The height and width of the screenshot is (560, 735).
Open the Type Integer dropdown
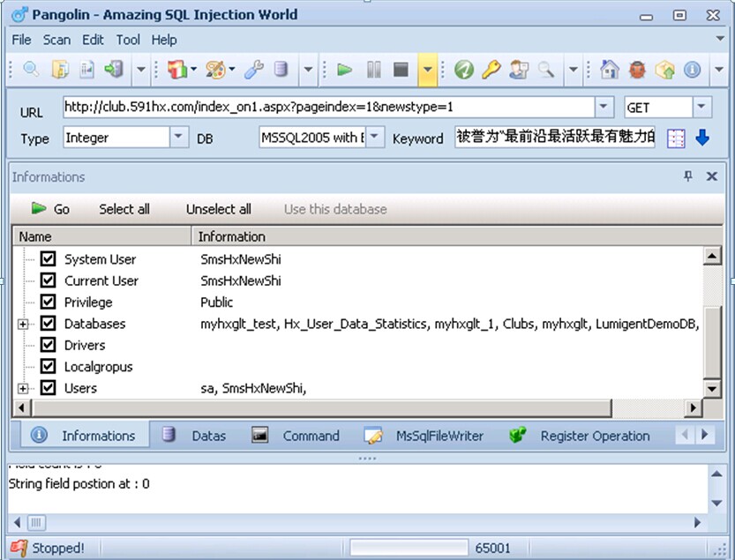(x=178, y=137)
